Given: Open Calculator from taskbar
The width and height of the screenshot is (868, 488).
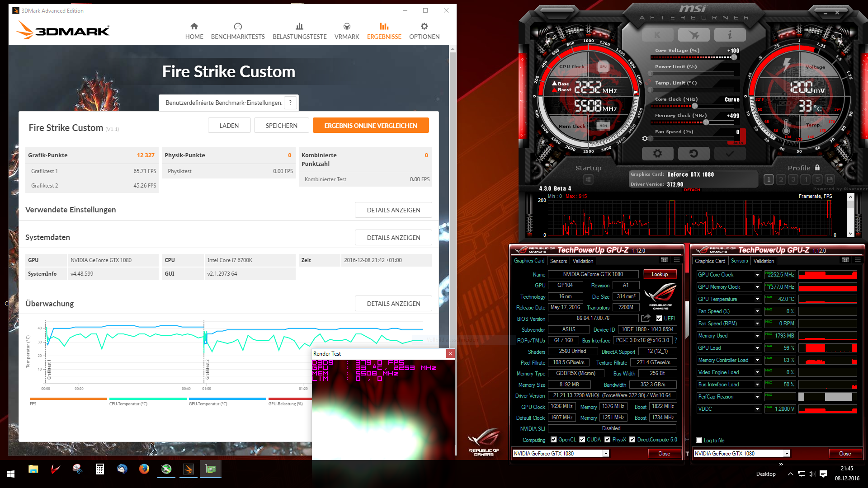Looking at the screenshot, I should [x=100, y=469].
